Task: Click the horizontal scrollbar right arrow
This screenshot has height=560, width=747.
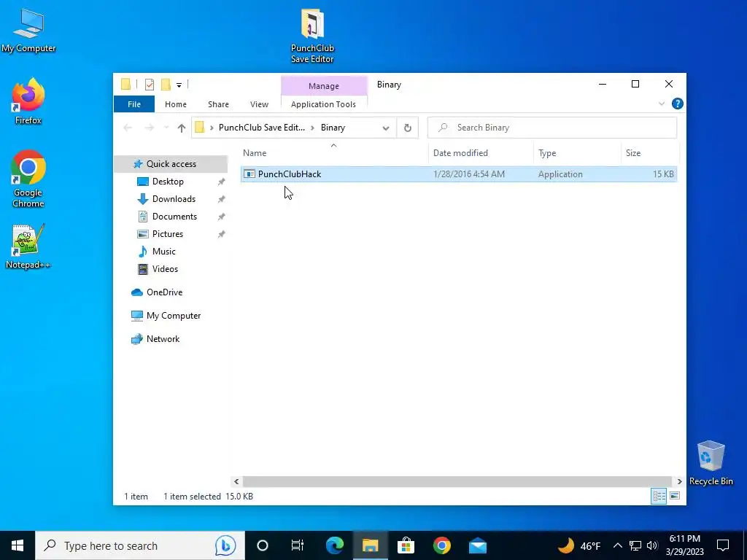Action: click(x=679, y=481)
